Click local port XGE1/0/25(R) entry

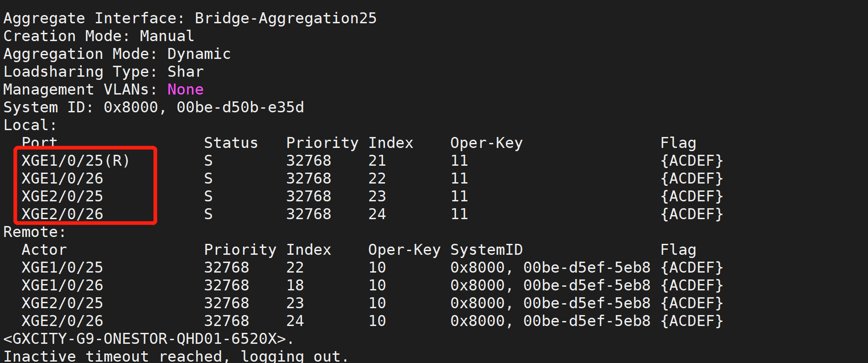[76, 161]
